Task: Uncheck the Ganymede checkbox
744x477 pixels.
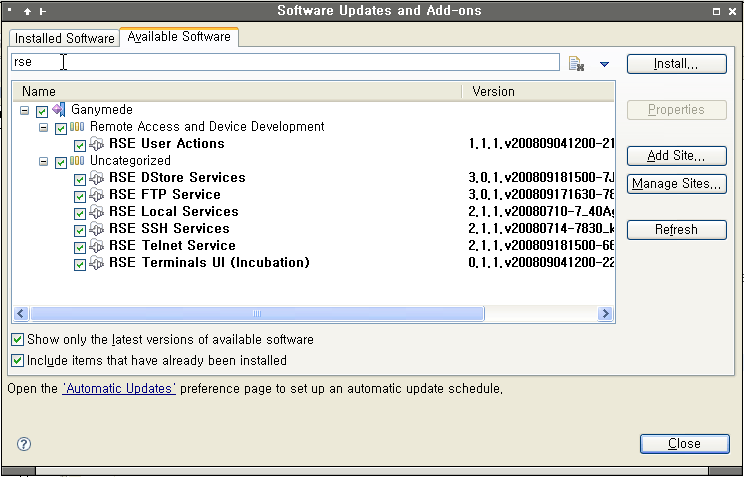Action: click(x=42, y=112)
